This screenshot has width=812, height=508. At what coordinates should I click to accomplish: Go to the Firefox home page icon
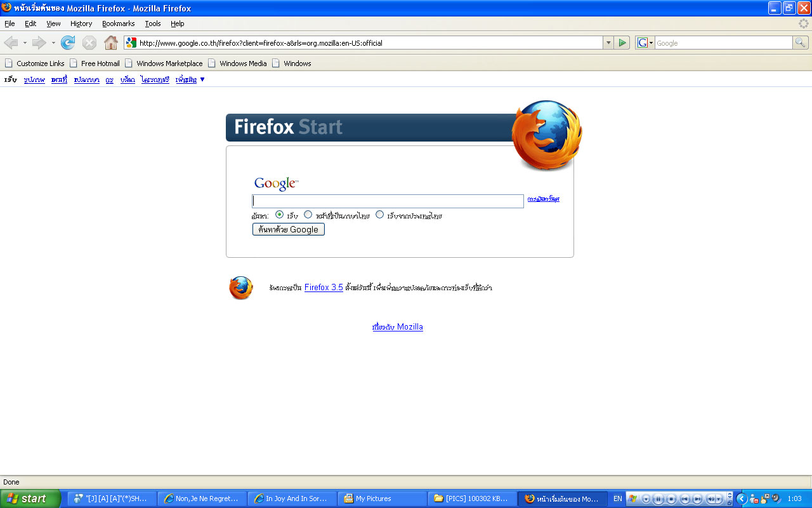(x=111, y=43)
